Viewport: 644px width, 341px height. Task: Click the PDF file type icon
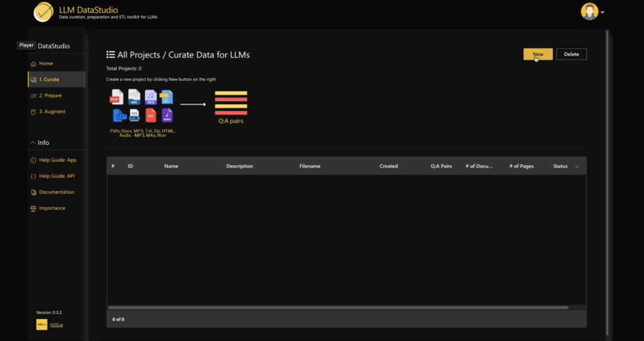pos(116,97)
